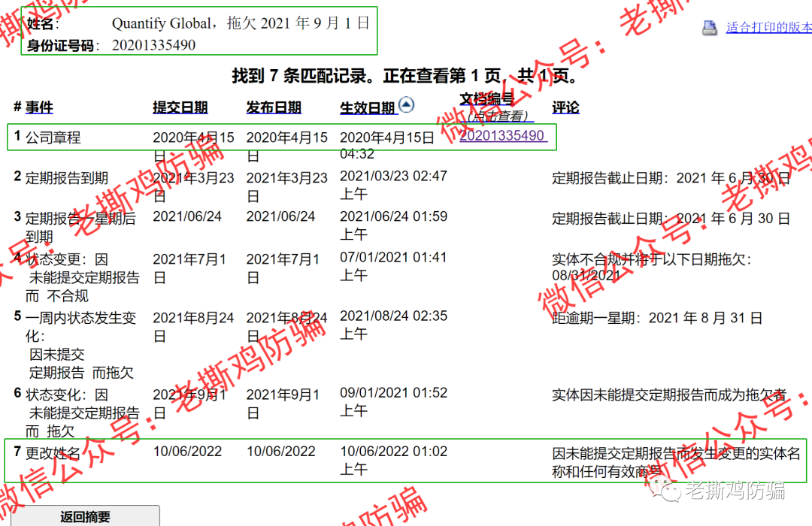Open document link 20201335490 in 公司章程 row
This screenshot has height=526, width=812.
click(x=501, y=136)
